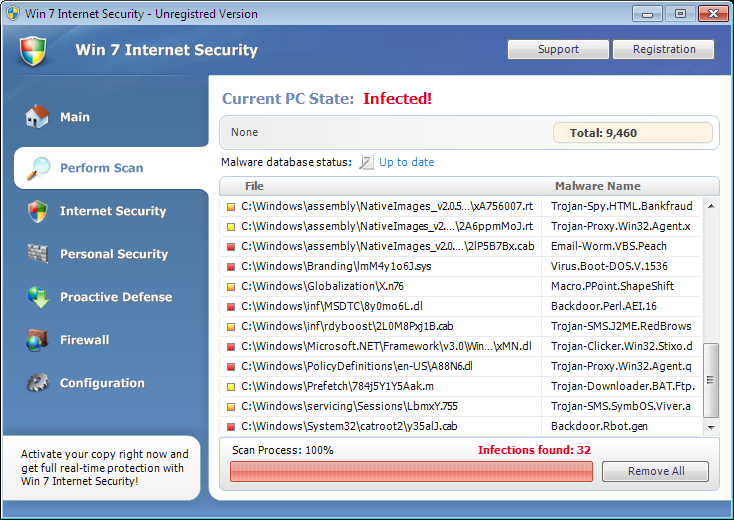Click the Firewall globe and bricks icon
Screen dimensions: 734x520
[x=37, y=340]
